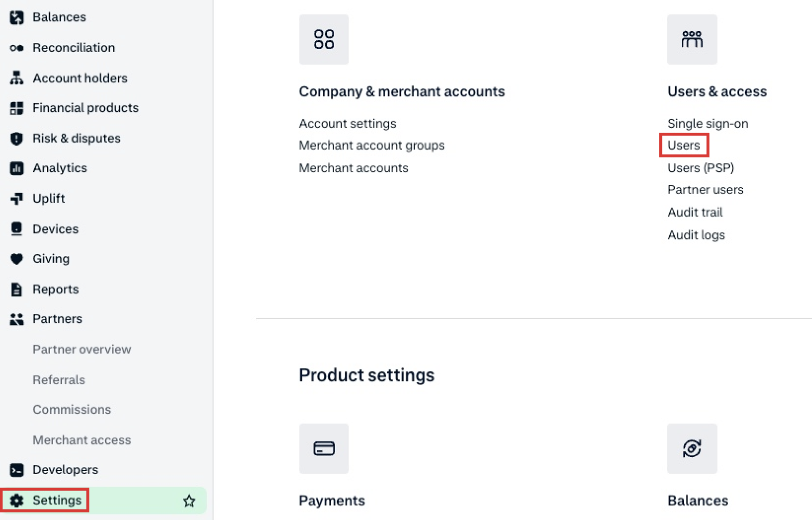Open Referrals submenu item
The image size is (812, 520).
pyautogui.click(x=59, y=380)
